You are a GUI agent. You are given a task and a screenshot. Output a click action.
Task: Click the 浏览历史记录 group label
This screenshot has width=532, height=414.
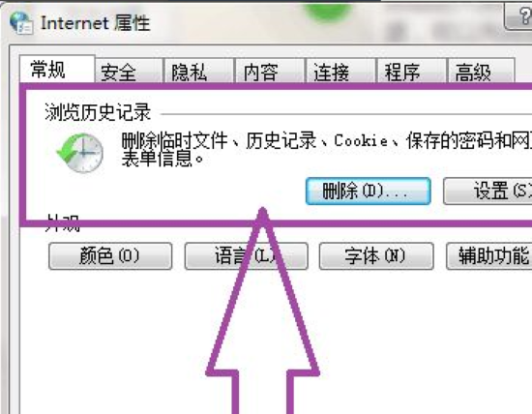click(98, 112)
